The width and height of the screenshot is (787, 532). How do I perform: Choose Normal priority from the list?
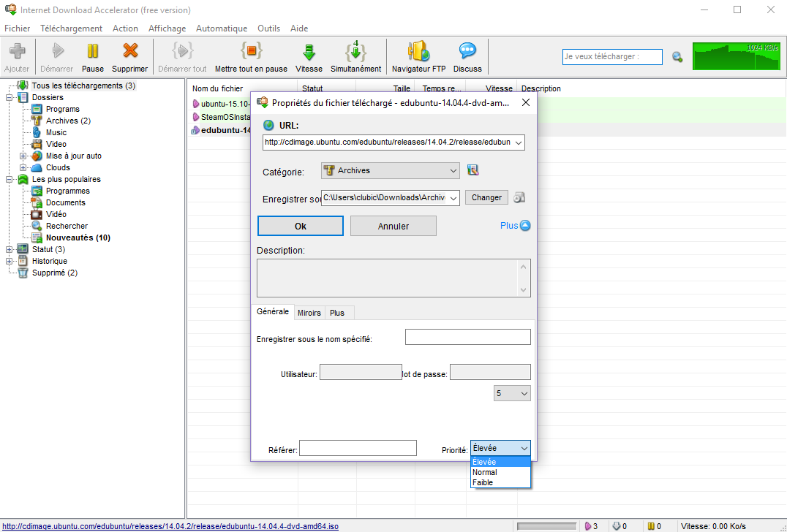click(x=500, y=472)
